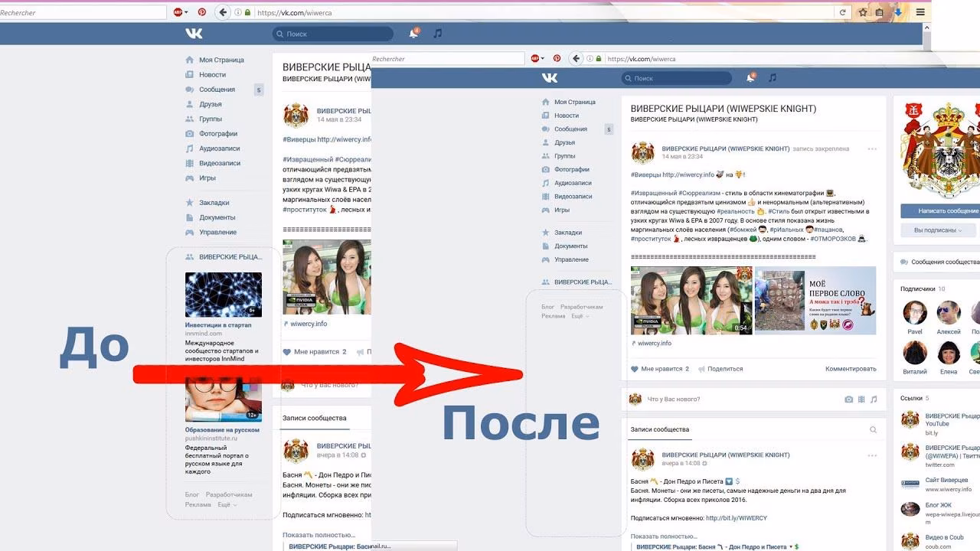The image size is (980, 551).
Task: Play the video thumbnail with three women
Action: (691, 300)
